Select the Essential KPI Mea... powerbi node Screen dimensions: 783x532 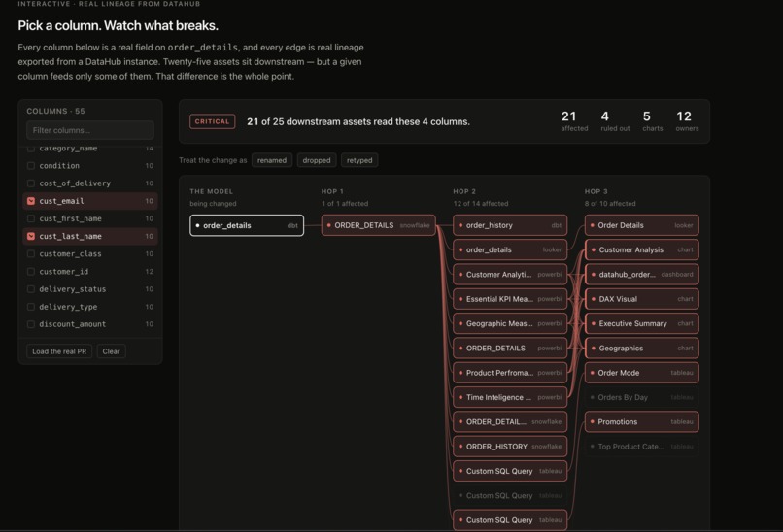[510, 299]
